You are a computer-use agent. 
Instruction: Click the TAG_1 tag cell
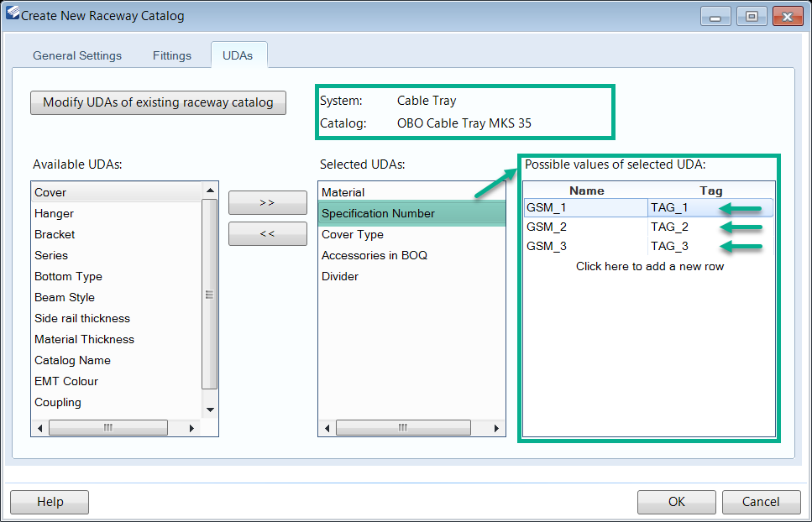[x=710, y=207]
